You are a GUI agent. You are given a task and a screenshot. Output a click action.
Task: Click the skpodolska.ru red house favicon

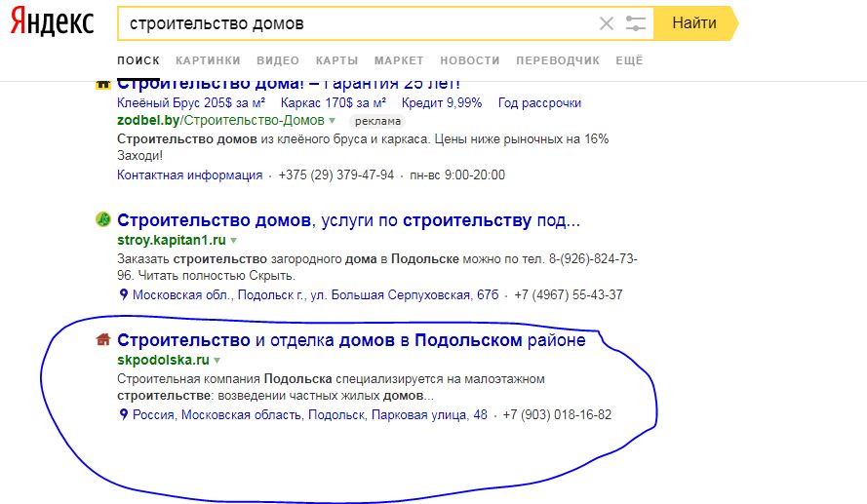(x=102, y=339)
